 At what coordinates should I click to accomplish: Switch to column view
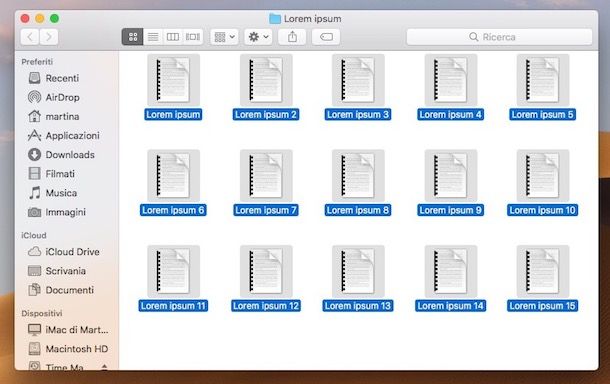(x=173, y=37)
